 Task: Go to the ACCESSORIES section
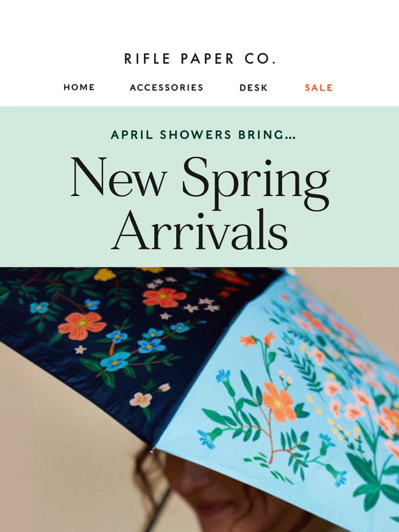[x=166, y=87]
